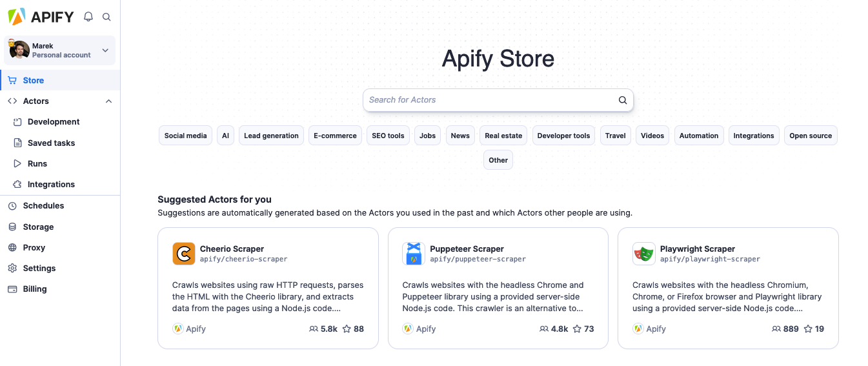The height and width of the screenshot is (366, 868).
Task: Click apify/puppeteer-scraper path text
Action: click(x=478, y=259)
